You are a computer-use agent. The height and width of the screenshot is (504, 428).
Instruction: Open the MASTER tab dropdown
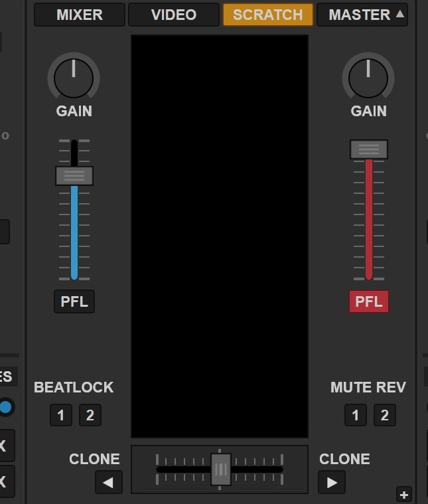(x=362, y=15)
